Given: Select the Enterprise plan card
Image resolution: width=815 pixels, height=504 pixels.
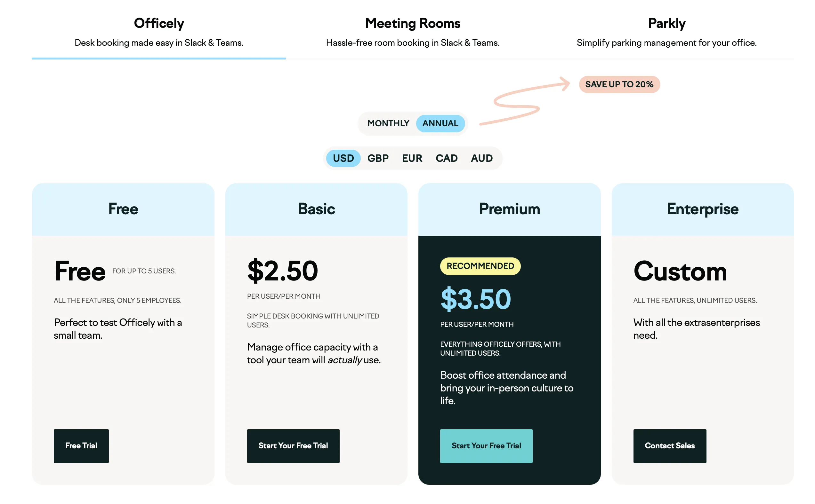Looking at the screenshot, I should pyautogui.click(x=702, y=333).
